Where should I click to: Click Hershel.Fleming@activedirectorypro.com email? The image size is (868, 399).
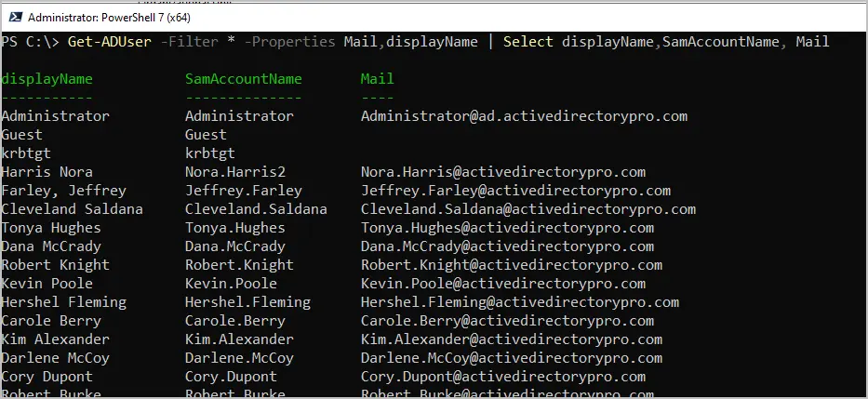pyautogui.click(x=520, y=302)
